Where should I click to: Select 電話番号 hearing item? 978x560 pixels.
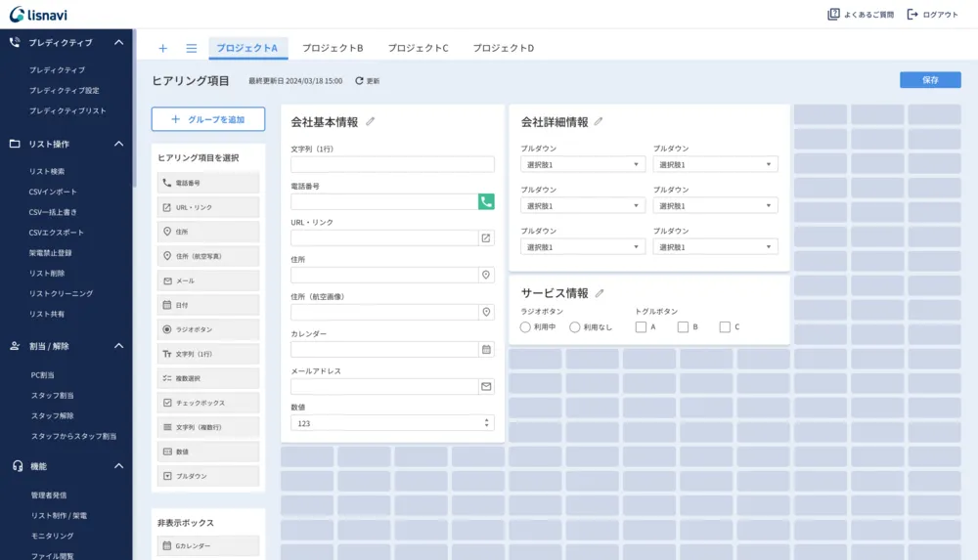click(208, 183)
